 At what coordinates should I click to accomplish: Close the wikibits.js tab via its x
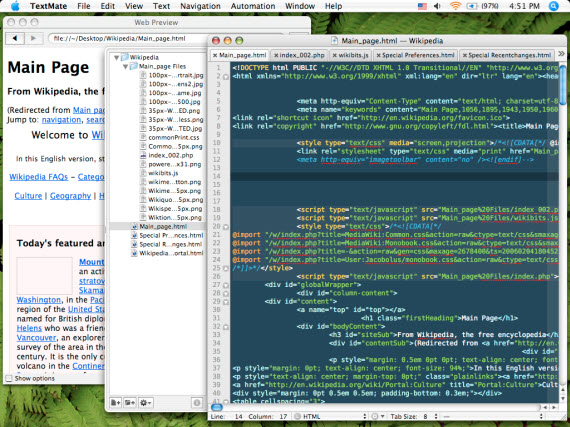coord(335,55)
